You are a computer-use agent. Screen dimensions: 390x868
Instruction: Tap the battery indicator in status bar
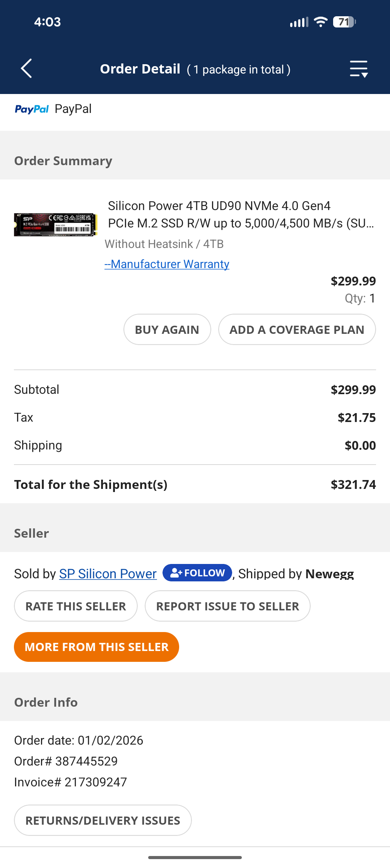[x=344, y=22]
